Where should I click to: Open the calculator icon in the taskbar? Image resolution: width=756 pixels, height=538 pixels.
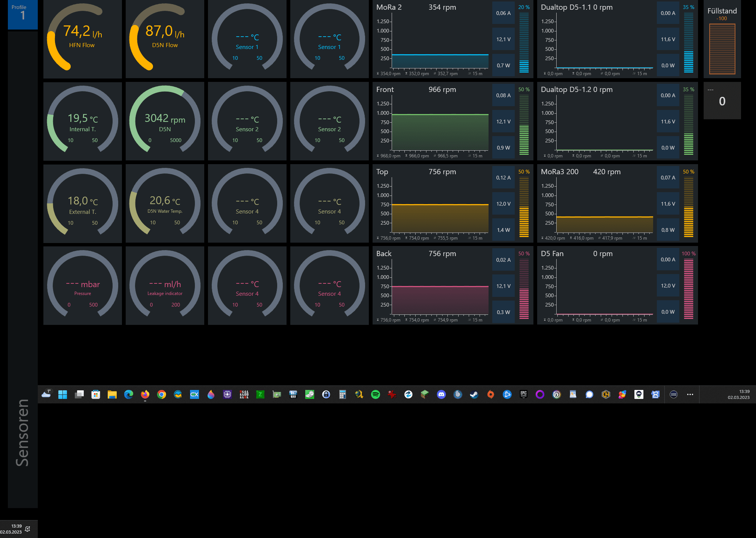coord(343,394)
